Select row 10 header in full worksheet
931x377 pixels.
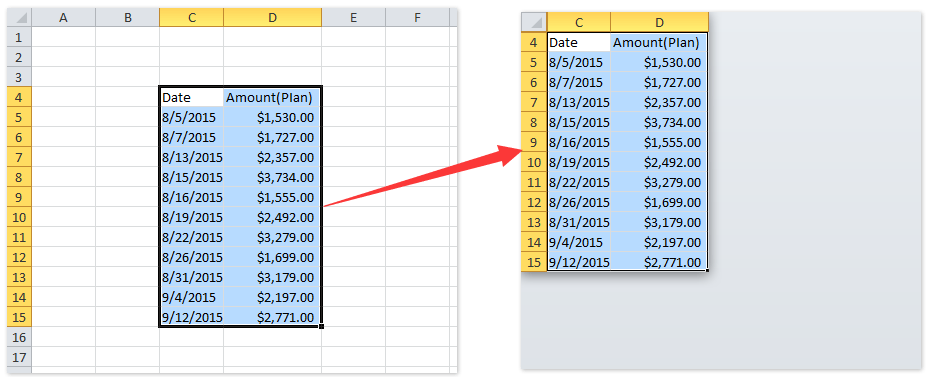click(x=19, y=217)
